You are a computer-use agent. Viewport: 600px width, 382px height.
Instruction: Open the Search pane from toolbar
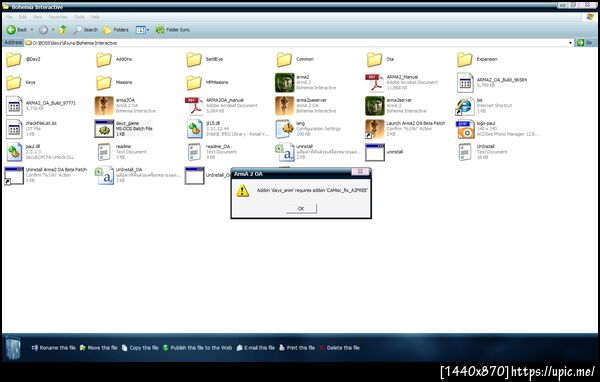click(86, 29)
